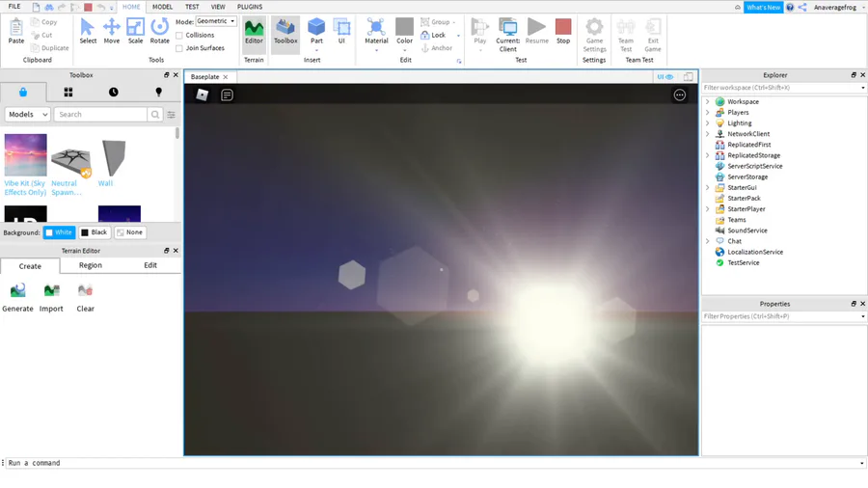Pick the Rotate tool
The width and height of the screenshot is (868, 488).
pyautogui.click(x=159, y=31)
